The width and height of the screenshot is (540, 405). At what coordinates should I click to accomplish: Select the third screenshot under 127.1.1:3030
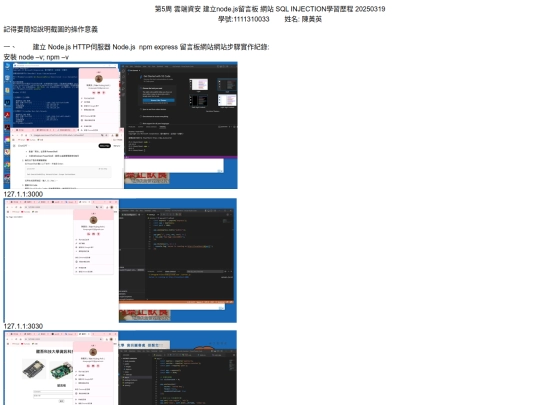coord(120,368)
